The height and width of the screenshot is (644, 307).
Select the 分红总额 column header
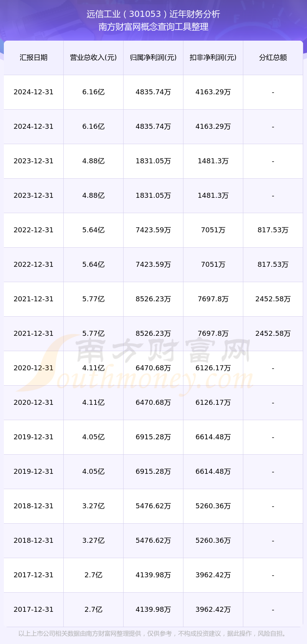coord(273,58)
